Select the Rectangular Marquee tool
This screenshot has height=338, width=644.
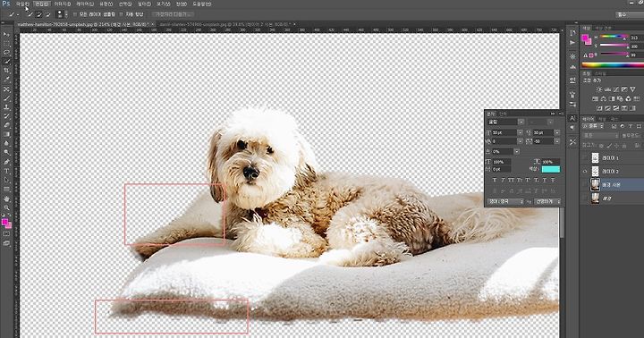point(6,44)
